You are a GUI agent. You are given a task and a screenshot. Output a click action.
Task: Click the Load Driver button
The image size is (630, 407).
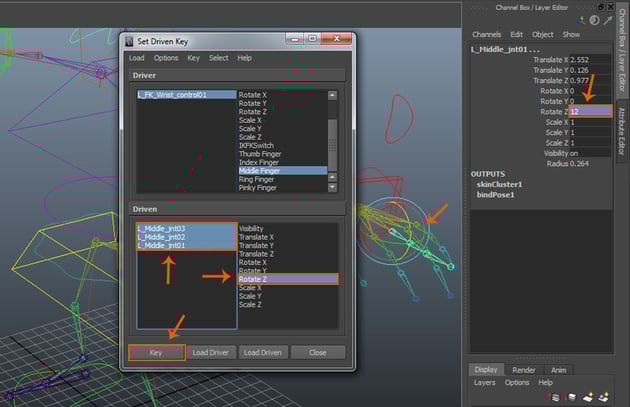tap(210, 352)
